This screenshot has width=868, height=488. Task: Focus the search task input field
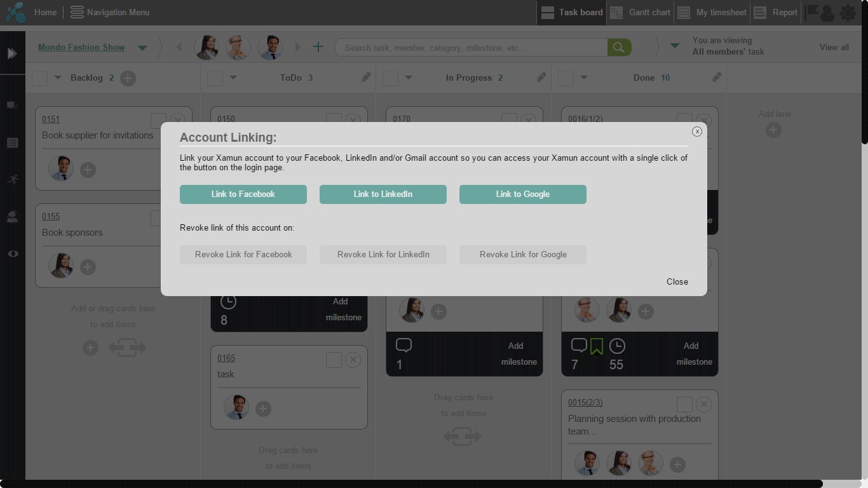pyautogui.click(x=471, y=48)
